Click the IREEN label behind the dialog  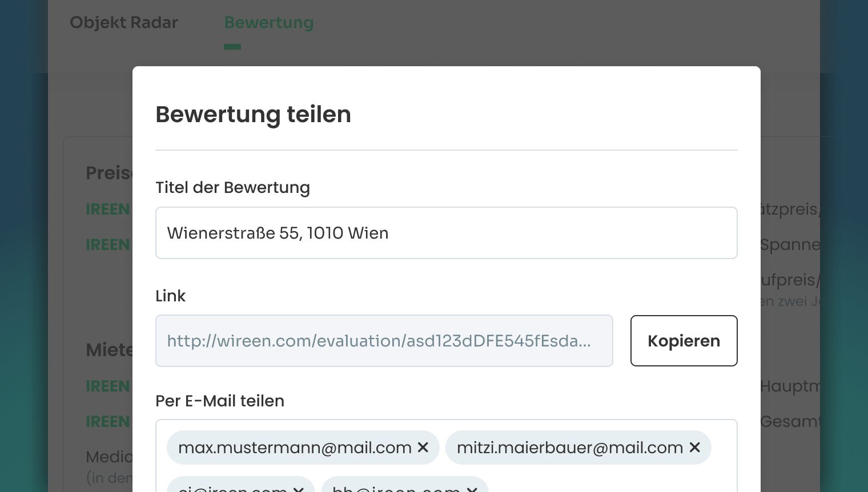(x=107, y=209)
